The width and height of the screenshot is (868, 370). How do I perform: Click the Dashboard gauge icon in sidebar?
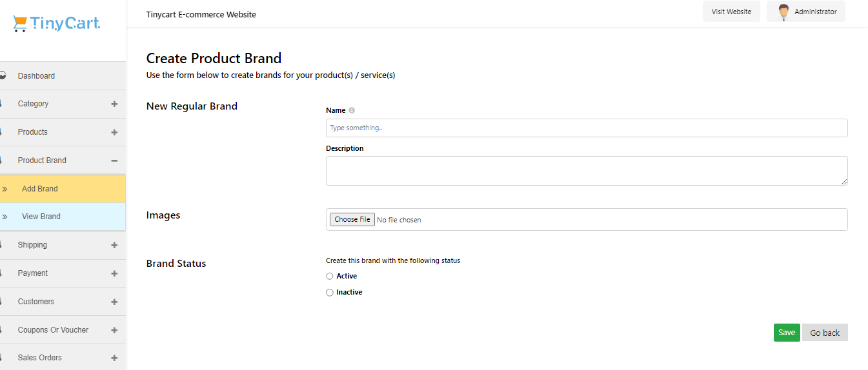pos(3,75)
